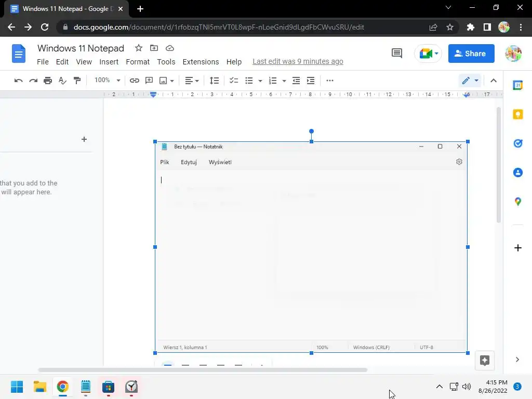Open the Insert menu
532x399 pixels.
tap(109, 62)
